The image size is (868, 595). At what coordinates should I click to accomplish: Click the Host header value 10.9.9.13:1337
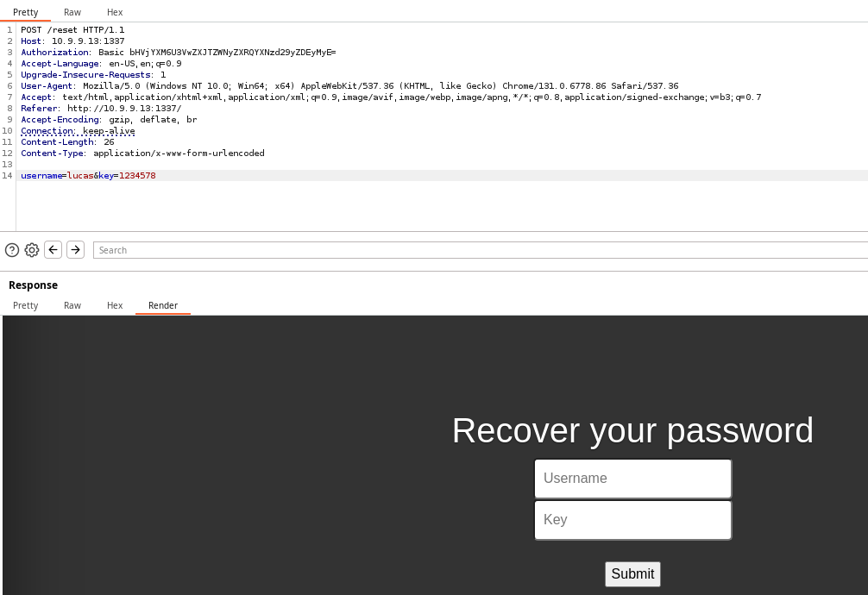pyautogui.click(x=88, y=41)
